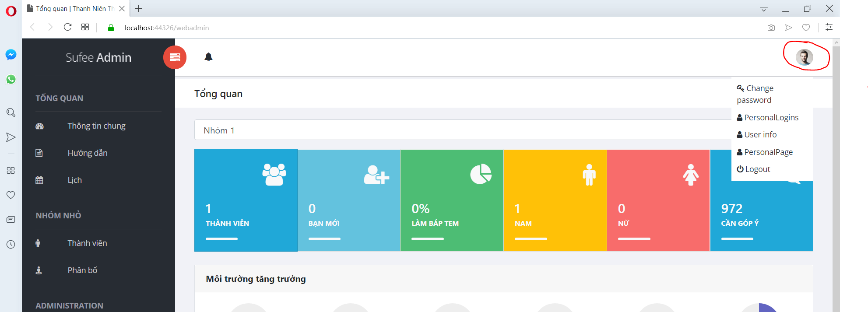Reload the page
The image size is (868, 312).
tap(67, 27)
